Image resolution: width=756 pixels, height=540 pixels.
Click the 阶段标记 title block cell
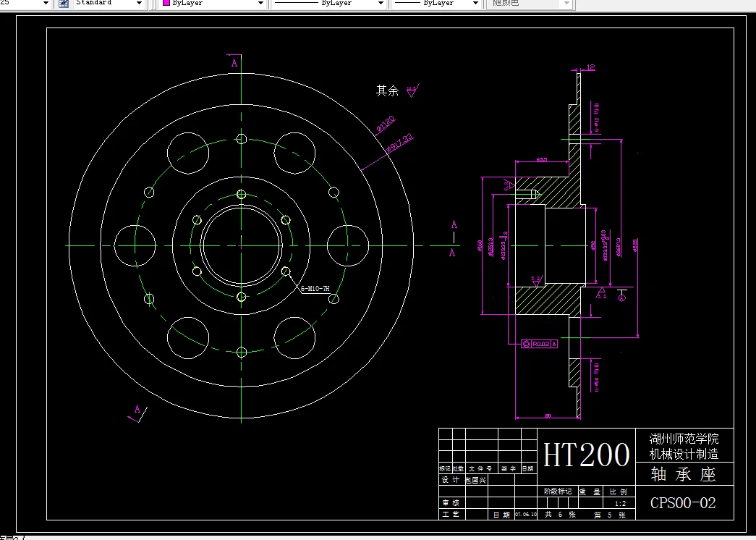(x=557, y=492)
